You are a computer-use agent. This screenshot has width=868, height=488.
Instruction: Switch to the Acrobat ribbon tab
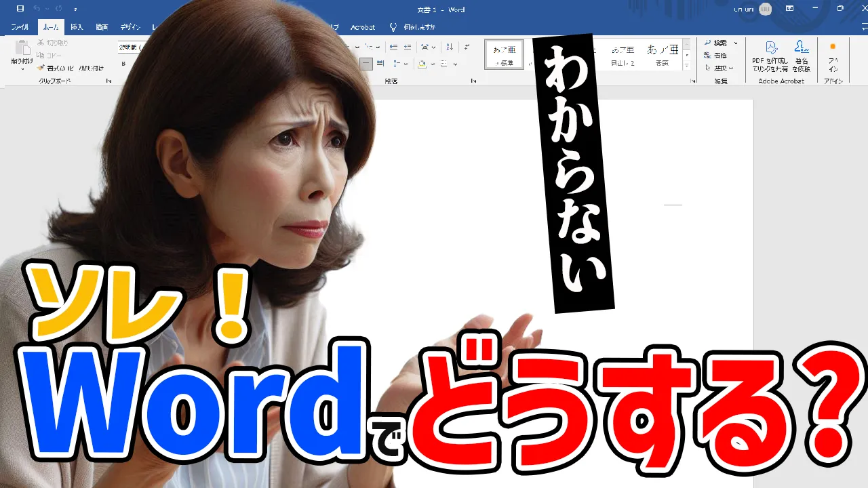363,27
